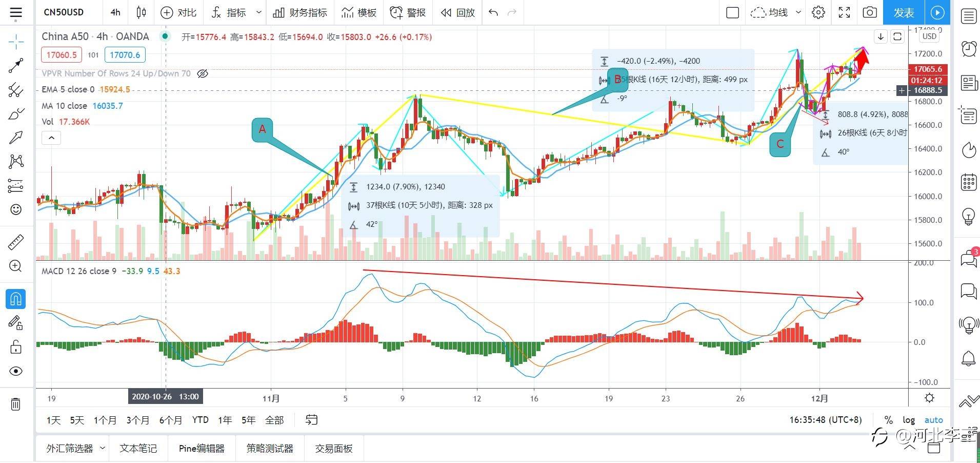Choose the pitchfork drawing tool

[16, 90]
